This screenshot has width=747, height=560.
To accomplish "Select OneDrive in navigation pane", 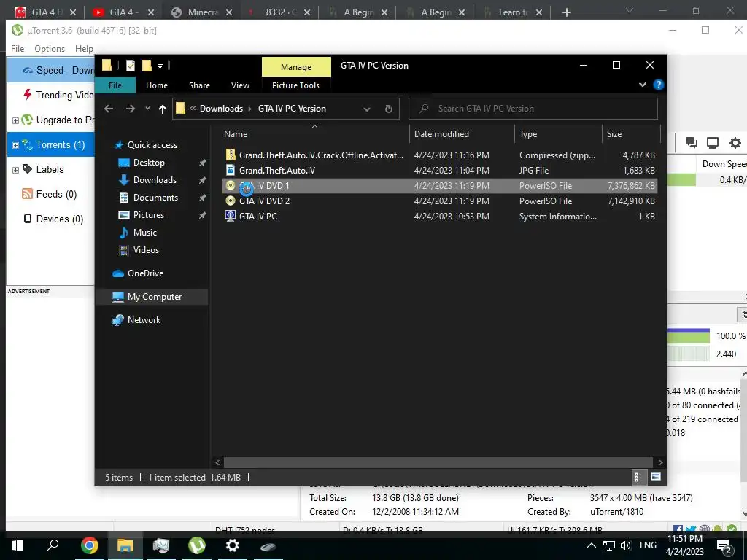I will tap(145, 273).
